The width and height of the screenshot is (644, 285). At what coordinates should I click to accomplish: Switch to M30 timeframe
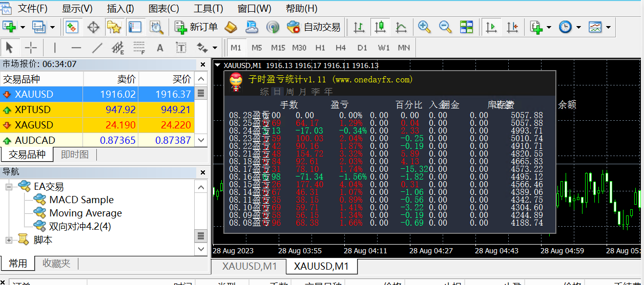(x=299, y=48)
